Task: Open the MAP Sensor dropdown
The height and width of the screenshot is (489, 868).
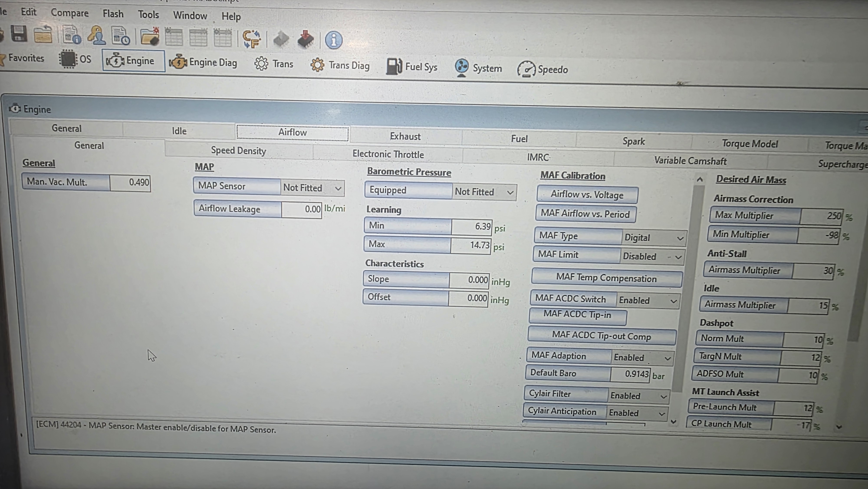Action: point(312,188)
